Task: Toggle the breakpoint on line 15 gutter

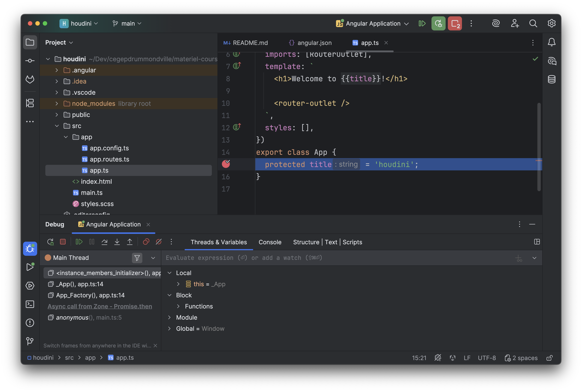Action: coord(226,164)
